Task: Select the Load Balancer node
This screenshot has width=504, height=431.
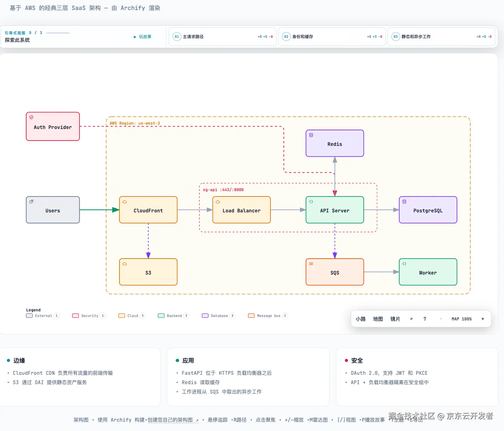Action: pos(241,210)
